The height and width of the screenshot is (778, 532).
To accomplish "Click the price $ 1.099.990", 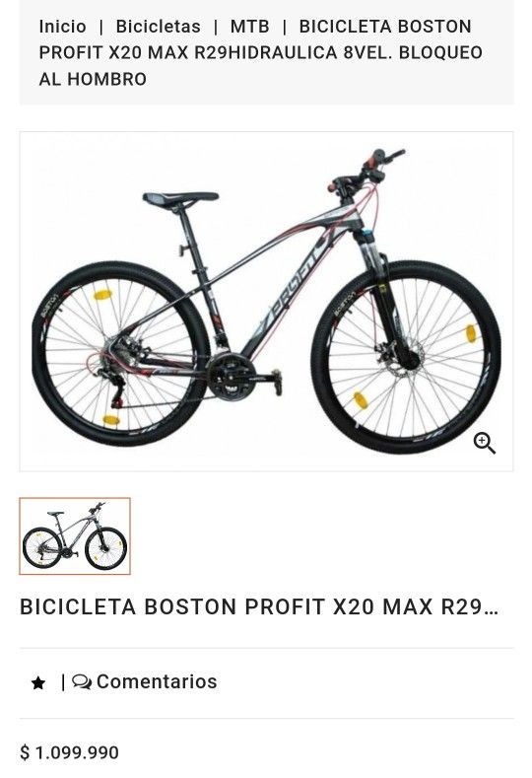I will [x=69, y=752].
